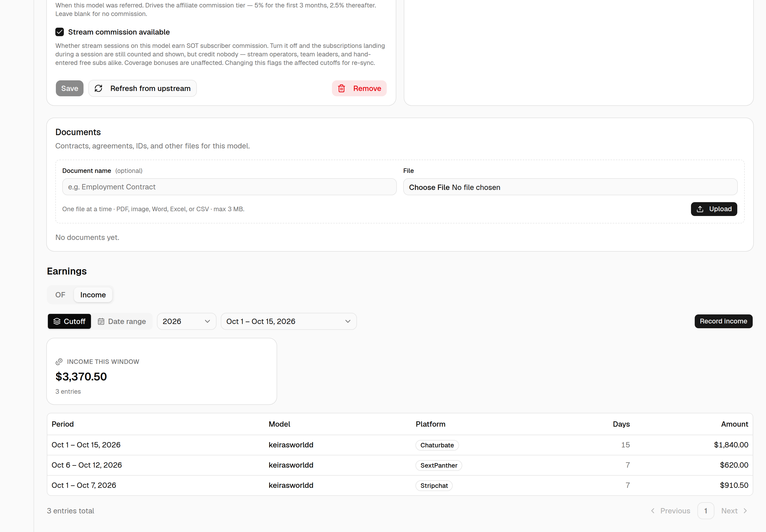The width and height of the screenshot is (766, 532).
Task: Click the Oct 6 – Oct 12, 2026 period cell
Action: pyautogui.click(x=87, y=465)
